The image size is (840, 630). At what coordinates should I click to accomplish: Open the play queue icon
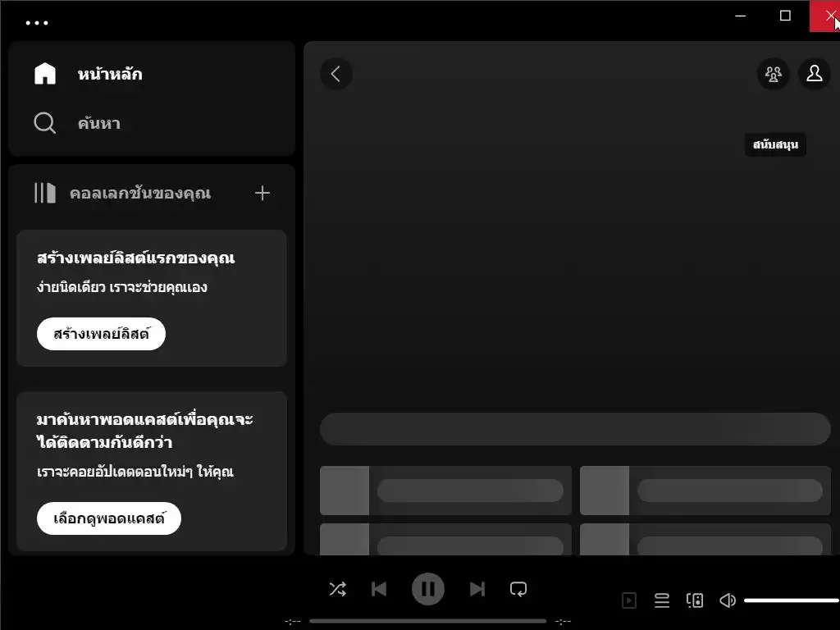662,600
